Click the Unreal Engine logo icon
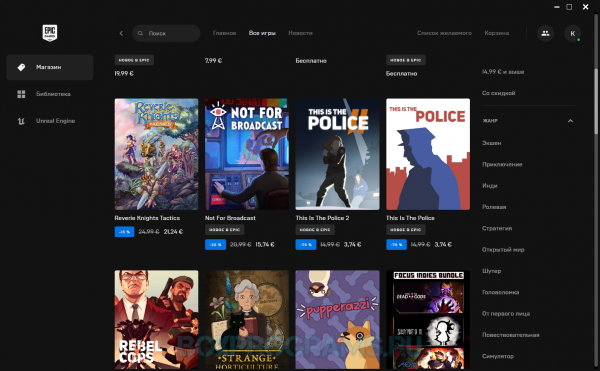600x371 pixels. pyautogui.click(x=21, y=121)
